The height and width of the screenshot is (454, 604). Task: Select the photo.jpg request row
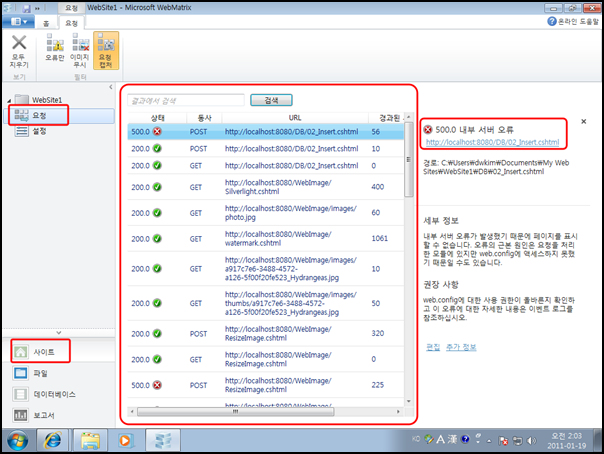pos(266,213)
